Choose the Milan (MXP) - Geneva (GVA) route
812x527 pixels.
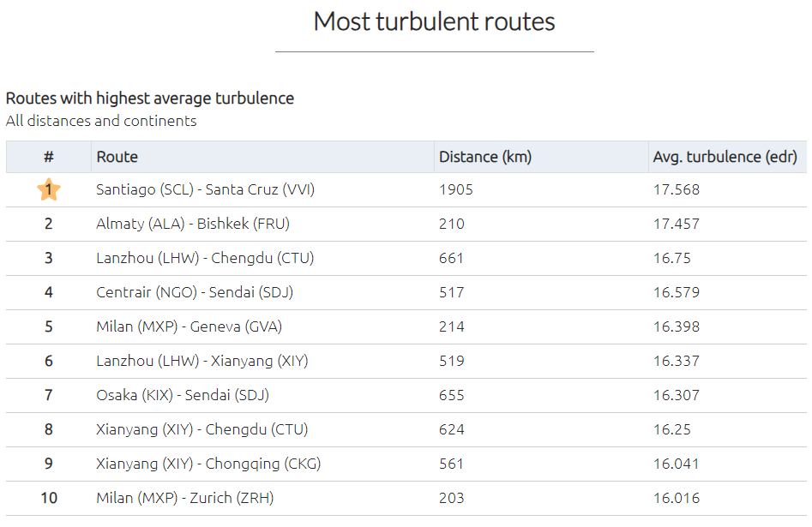tap(189, 326)
